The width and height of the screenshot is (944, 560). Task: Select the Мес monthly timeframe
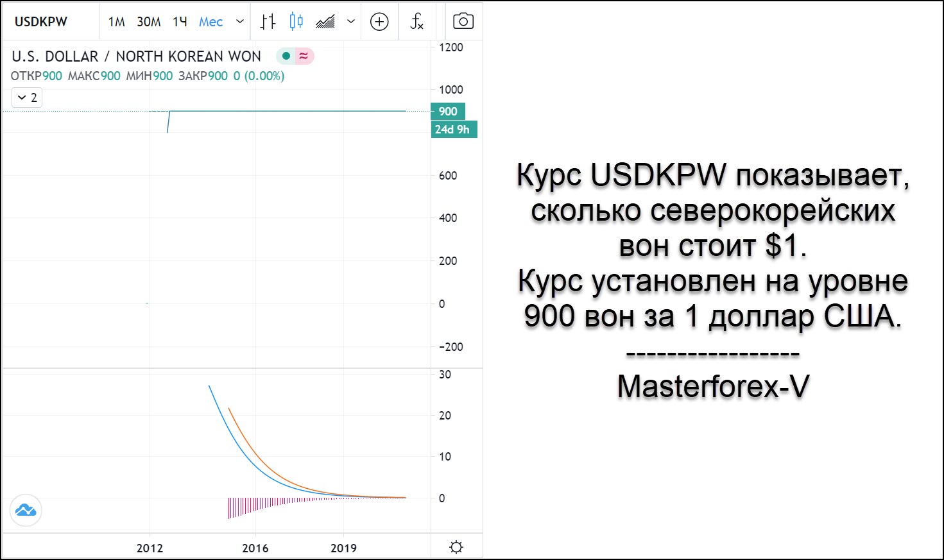pos(210,22)
